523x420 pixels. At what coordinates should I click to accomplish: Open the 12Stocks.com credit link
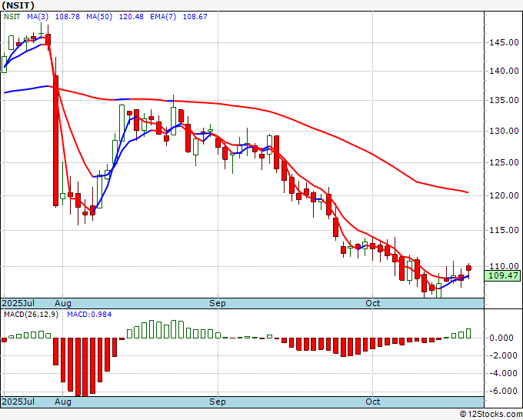pos(491,415)
